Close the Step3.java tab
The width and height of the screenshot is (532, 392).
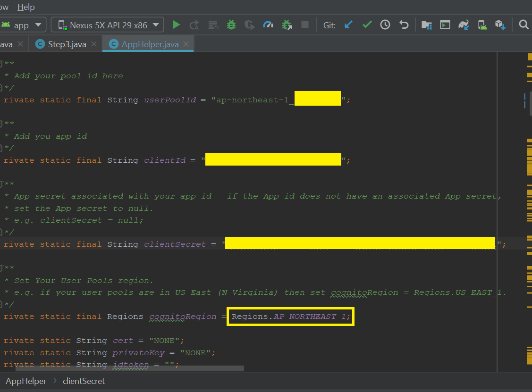(x=94, y=44)
